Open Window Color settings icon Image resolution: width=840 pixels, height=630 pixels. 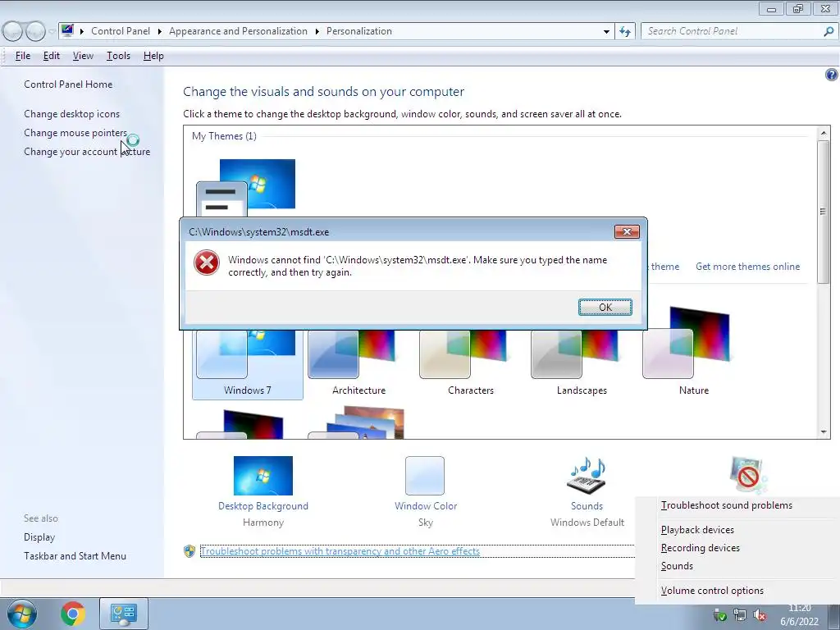[425, 476]
